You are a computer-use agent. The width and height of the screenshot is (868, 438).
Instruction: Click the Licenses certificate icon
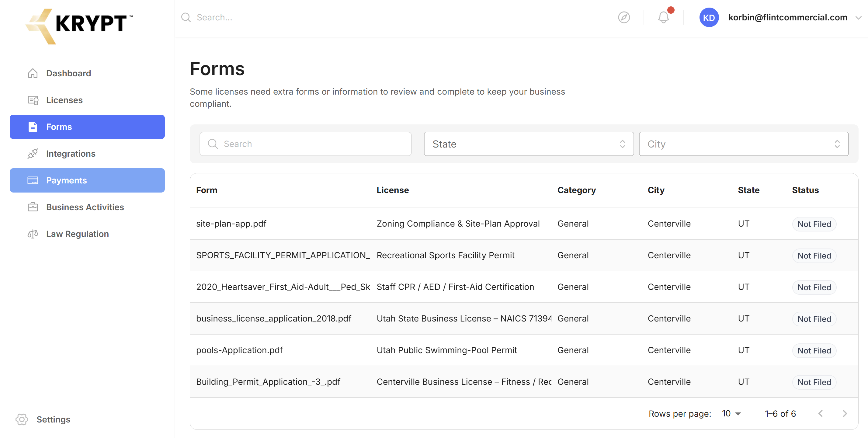33,100
